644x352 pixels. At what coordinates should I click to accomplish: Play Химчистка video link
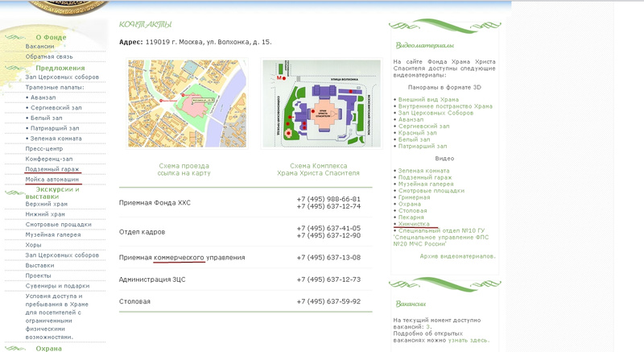tap(414, 224)
